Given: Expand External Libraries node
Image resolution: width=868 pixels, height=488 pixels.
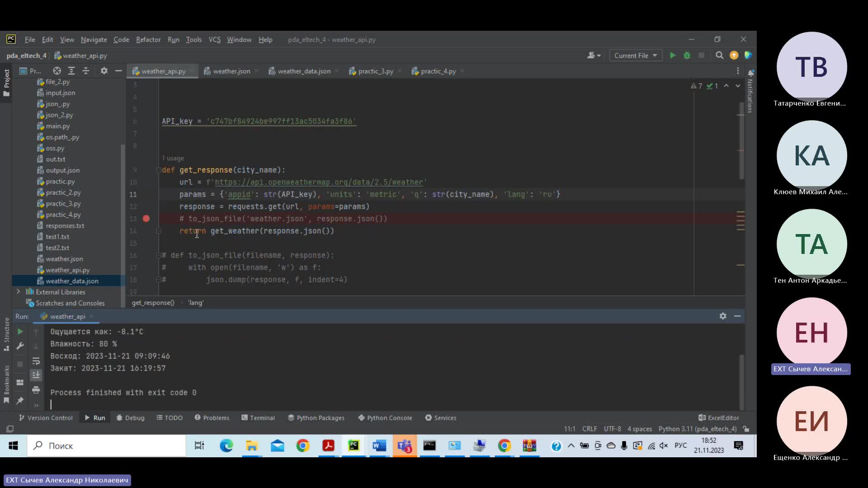Looking at the screenshot, I should coord(18,292).
